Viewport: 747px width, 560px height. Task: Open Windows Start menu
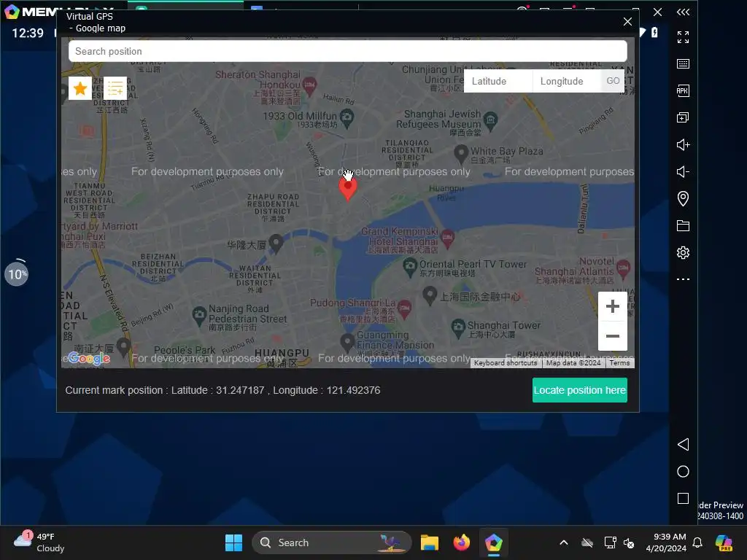click(x=233, y=542)
